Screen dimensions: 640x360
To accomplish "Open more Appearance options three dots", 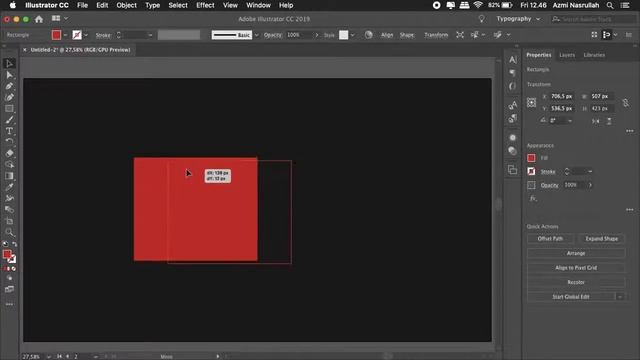I will 630,210.
